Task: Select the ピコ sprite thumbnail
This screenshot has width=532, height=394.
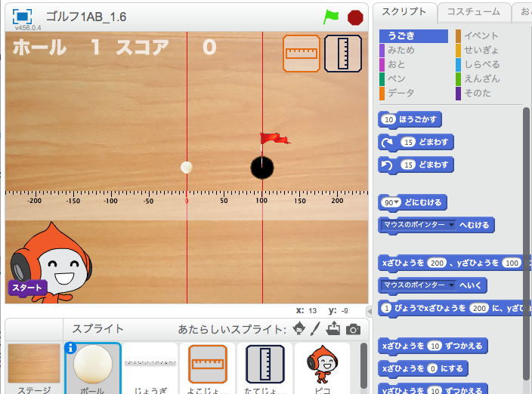Action: coord(322,368)
